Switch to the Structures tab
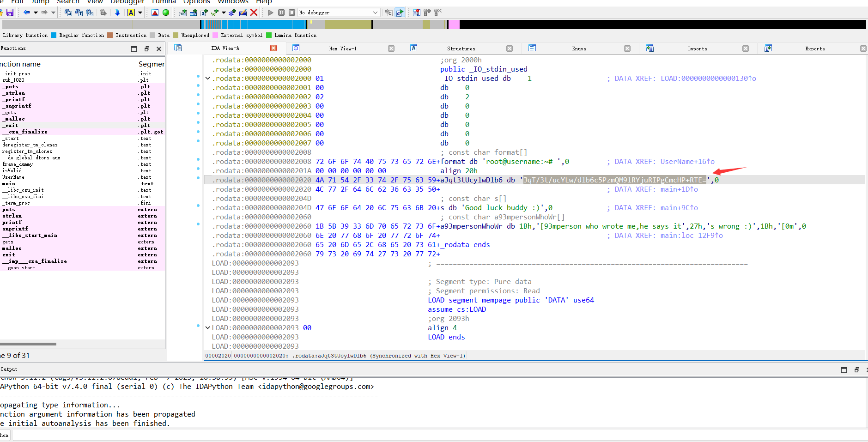Screen dimensions: 868x442 click(x=461, y=48)
